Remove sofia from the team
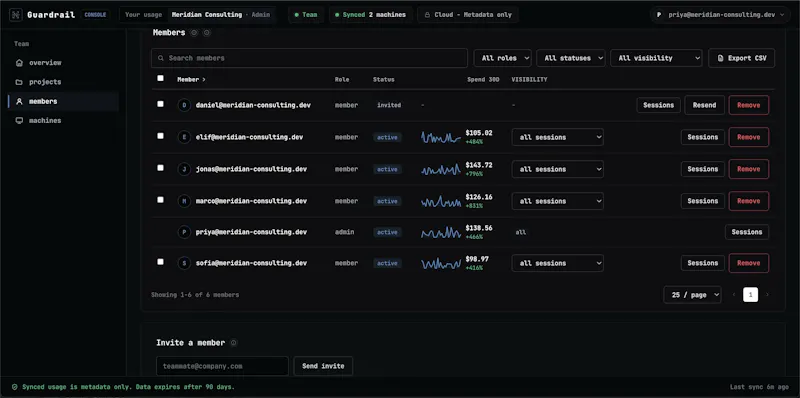The image size is (800, 398). point(748,263)
